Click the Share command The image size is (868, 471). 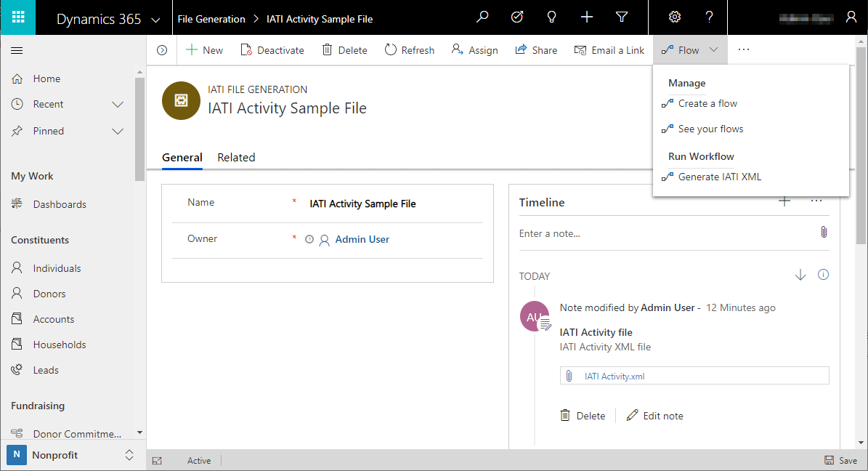536,50
